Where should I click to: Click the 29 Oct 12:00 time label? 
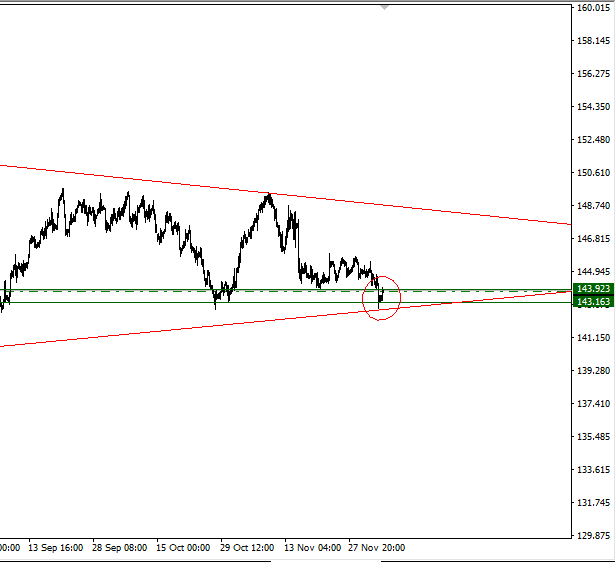click(x=247, y=547)
